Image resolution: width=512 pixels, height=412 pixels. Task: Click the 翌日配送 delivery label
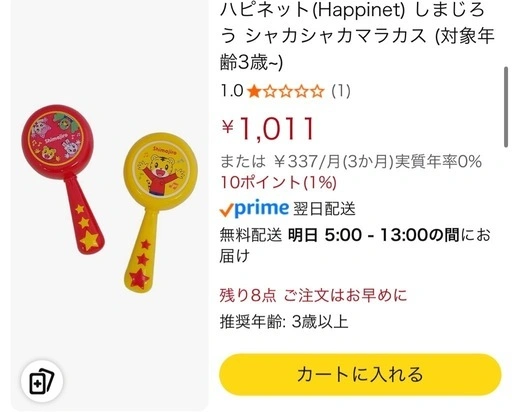tap(324, 209)
